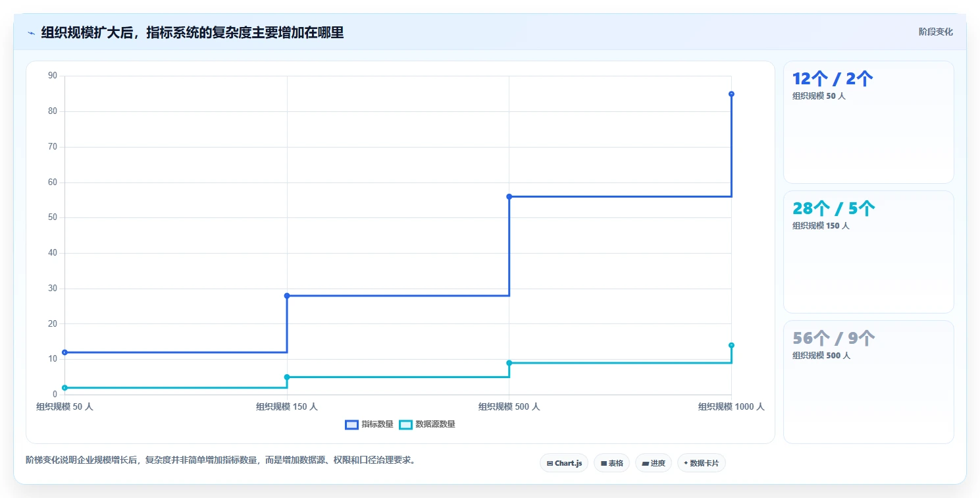
Task: Click the y-axis tick label 90
Action: point(53,76)
